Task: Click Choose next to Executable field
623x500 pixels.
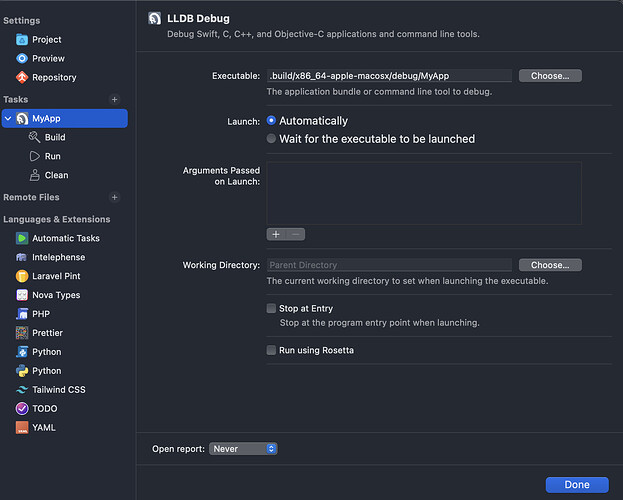Action: (x=550, y=76)
